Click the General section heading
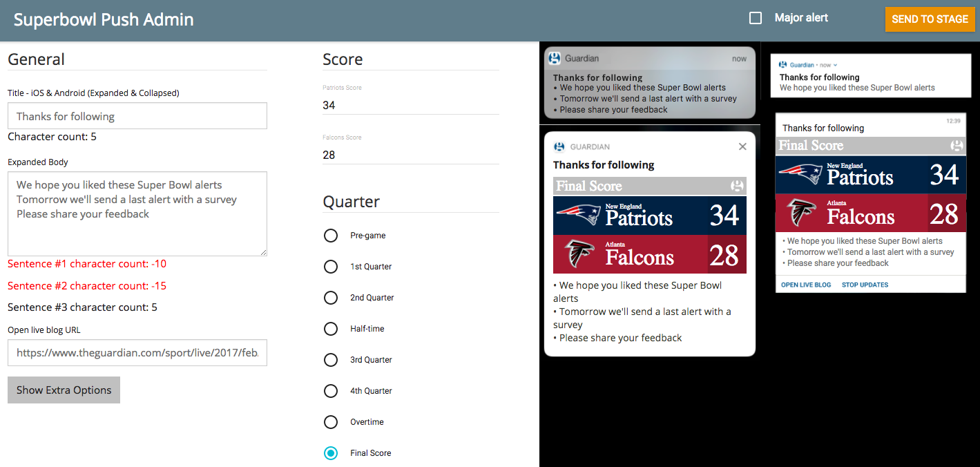The image size is (980, 467). [x=36, y=59]
